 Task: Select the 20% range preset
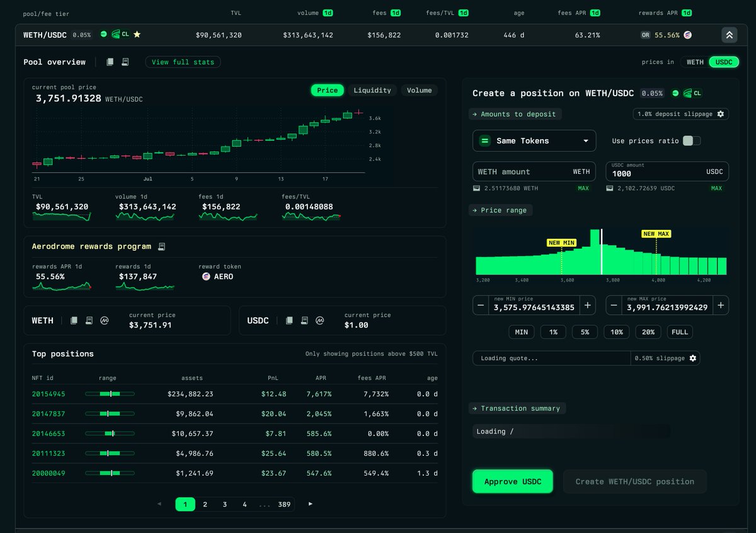(648, 332)
